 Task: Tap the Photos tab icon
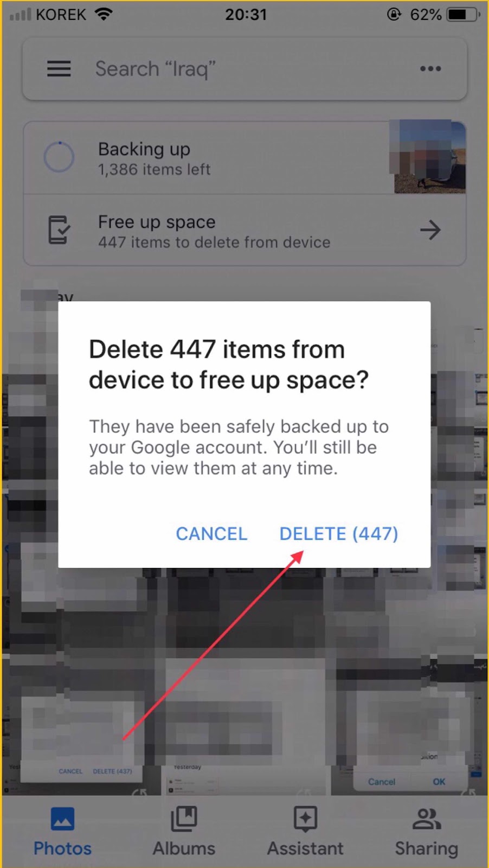click(x=62, y=819)
